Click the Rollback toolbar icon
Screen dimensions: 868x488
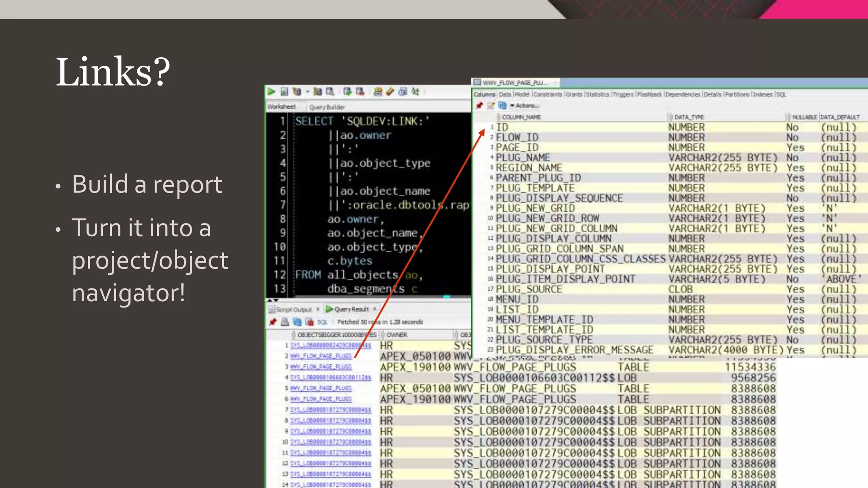pos(360,91)
